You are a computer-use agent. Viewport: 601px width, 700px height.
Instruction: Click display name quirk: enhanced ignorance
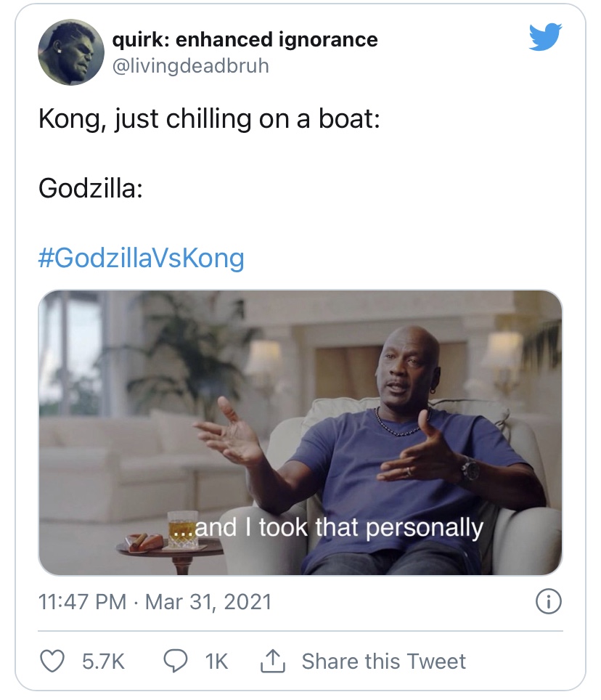(x=245, y=38)
